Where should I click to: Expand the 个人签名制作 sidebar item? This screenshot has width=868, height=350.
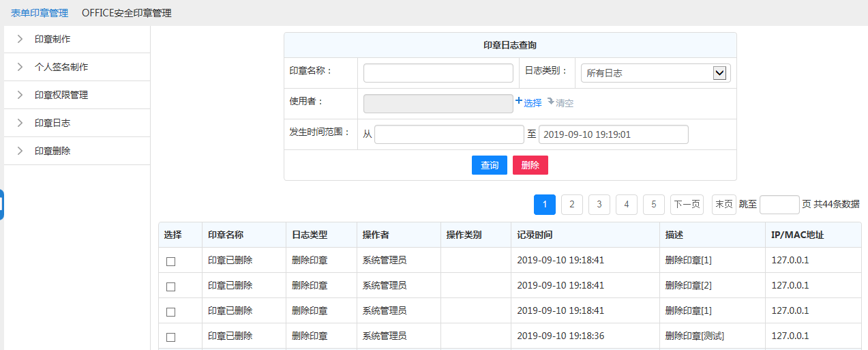click(x=61, y=67)
